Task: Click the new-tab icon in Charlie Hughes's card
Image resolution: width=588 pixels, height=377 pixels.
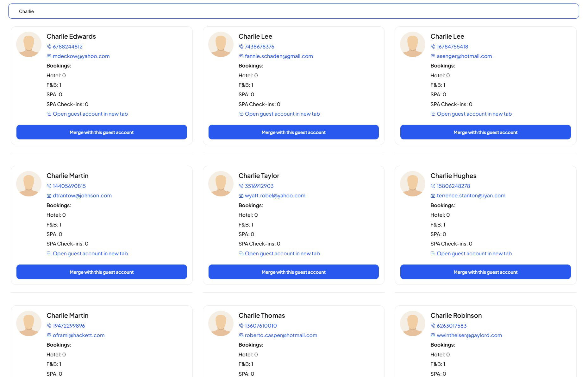Action: (433, 253)
